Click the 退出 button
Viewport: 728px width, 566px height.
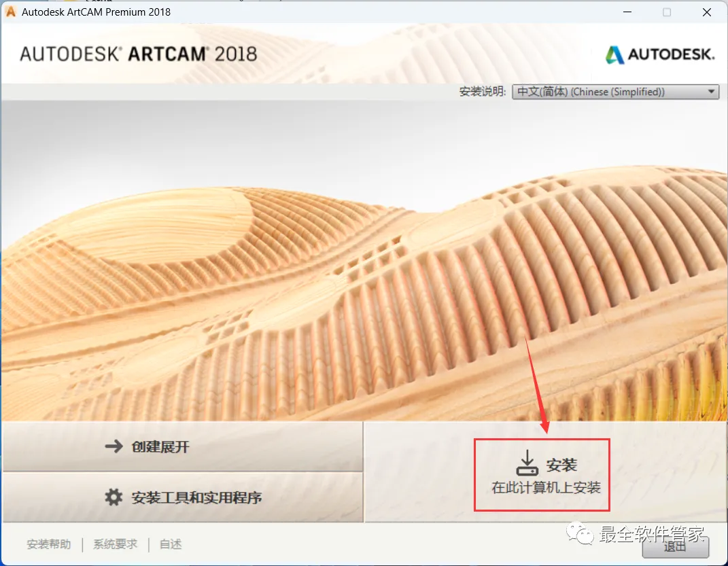click(x=676, y=547)
